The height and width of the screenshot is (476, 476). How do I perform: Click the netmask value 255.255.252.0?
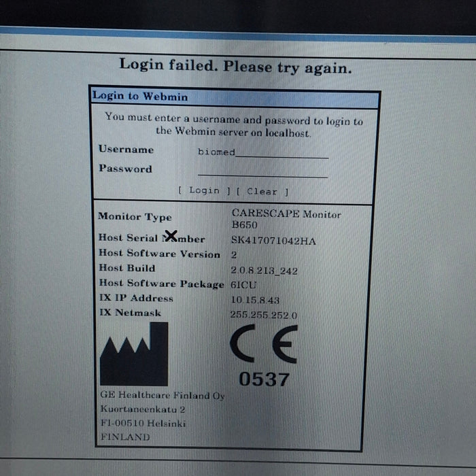click(264, 315)
